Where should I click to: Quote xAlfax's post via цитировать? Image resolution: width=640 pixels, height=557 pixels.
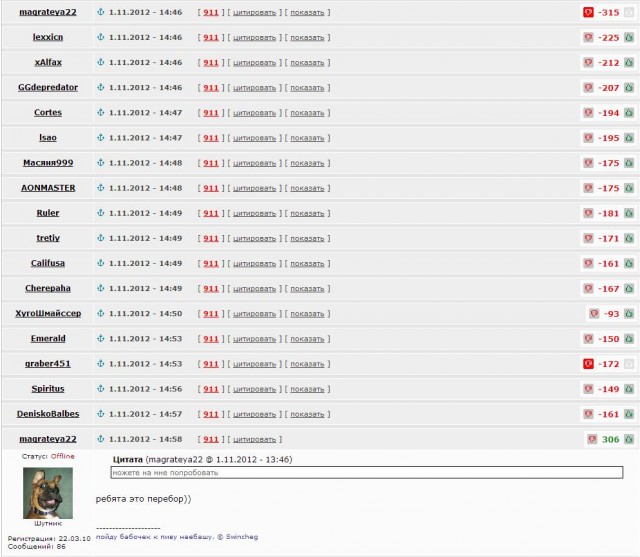tap(254, 63)
